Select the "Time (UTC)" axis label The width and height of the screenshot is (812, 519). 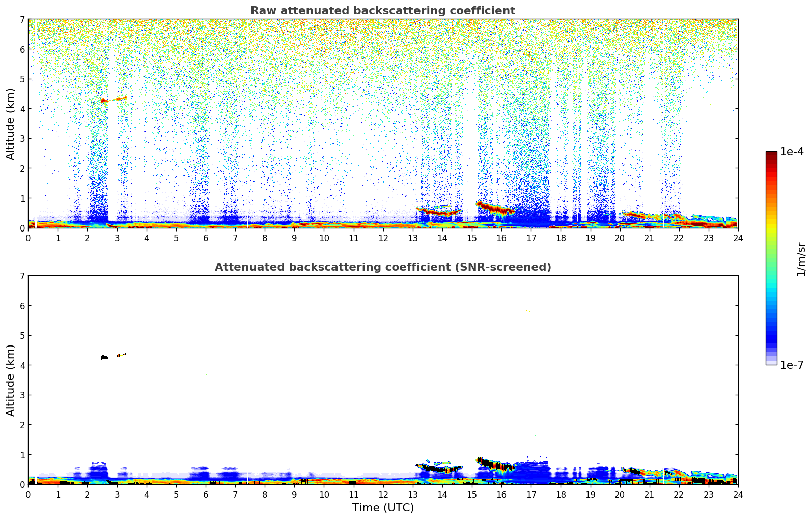[383, 508]
